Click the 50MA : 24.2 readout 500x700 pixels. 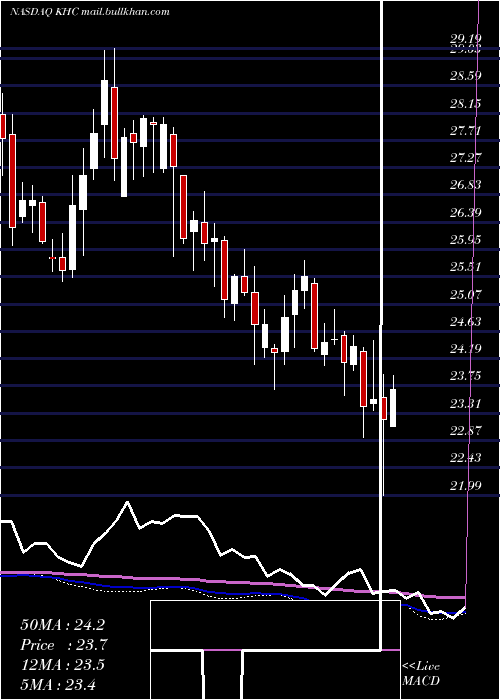(62, 625)
